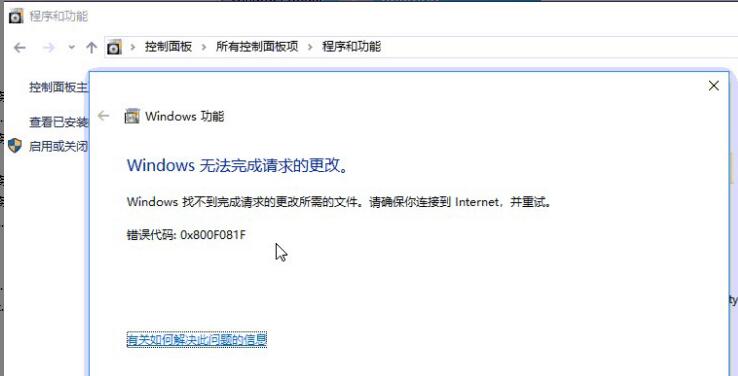
Task: Click the control panel icon in address bar
Action: tap(114, 47)
